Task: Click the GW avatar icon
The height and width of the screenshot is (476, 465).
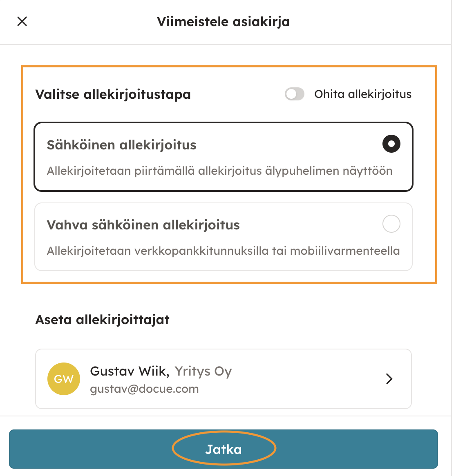Action: tap(64, 379)
